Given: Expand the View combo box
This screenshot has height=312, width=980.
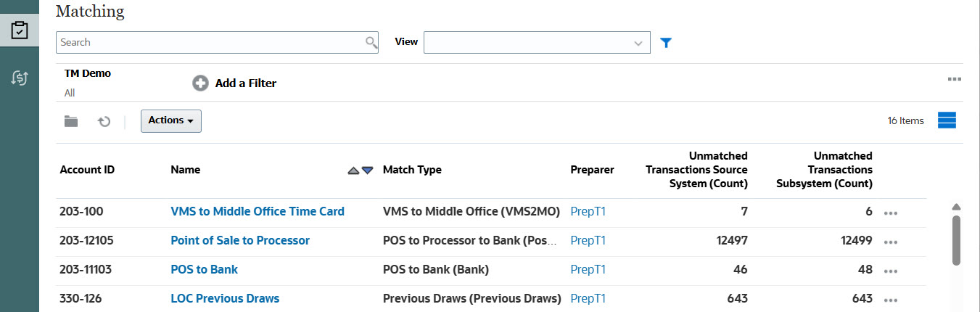Looking at the screenshot, I should coord(638,43).
